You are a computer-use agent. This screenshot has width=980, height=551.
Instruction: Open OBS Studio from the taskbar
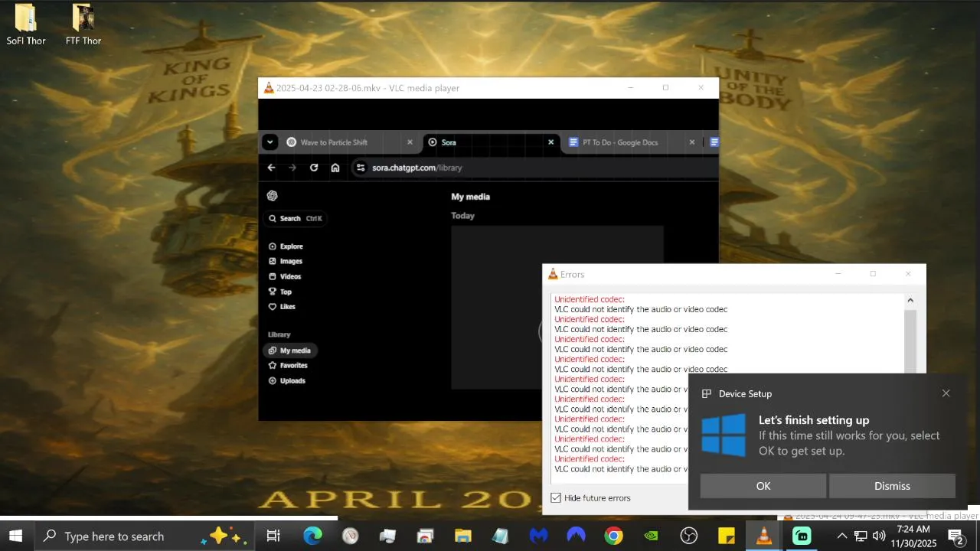coord(688,536)
